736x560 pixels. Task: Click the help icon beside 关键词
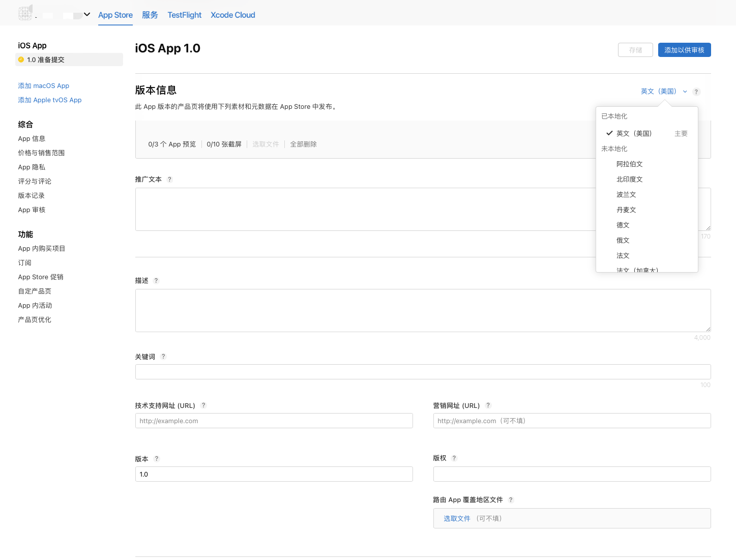click(x=163, y=357)
